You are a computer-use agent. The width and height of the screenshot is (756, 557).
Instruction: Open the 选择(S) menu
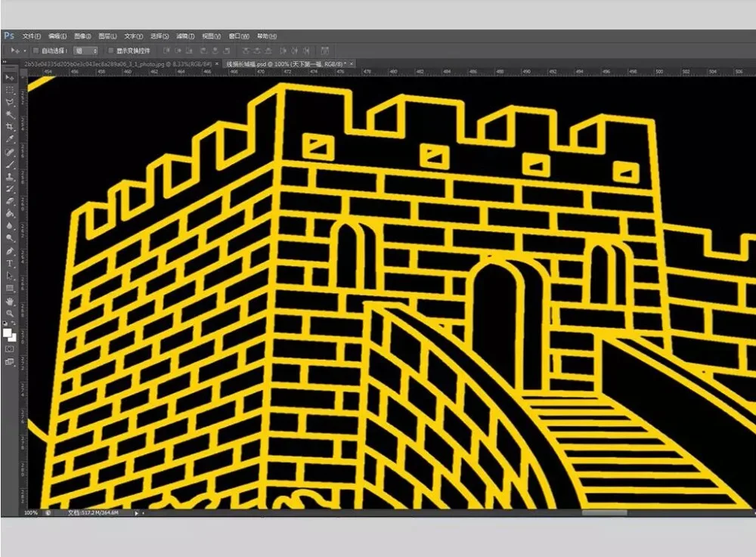click(x=160, y=36)
